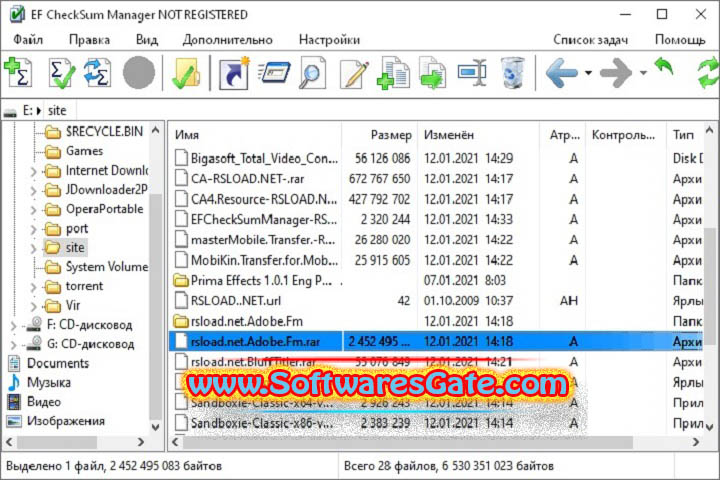This screenshot has height=480, width=720.
Task: Select file CA-RSLOAD.NET-.rar
Action: coord(436,179)
